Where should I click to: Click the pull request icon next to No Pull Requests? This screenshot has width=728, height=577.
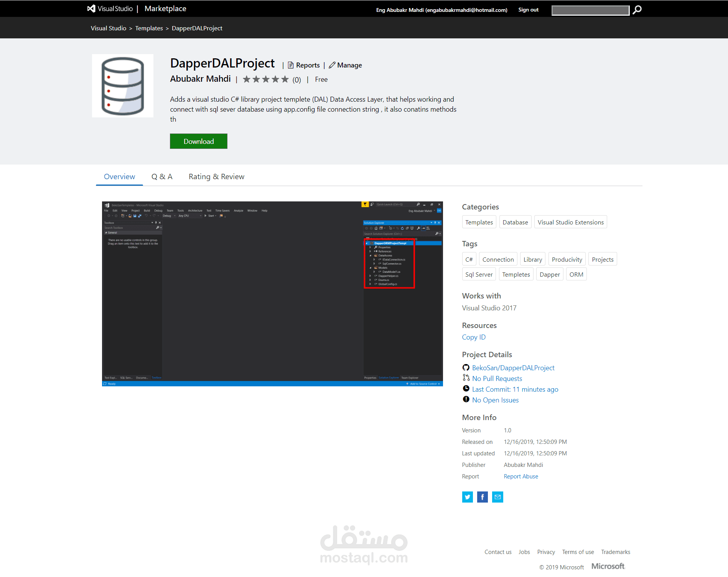(466, 378)
